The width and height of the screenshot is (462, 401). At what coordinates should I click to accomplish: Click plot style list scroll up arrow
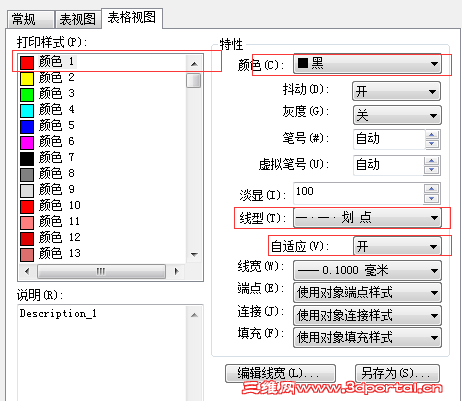[194, 64]
